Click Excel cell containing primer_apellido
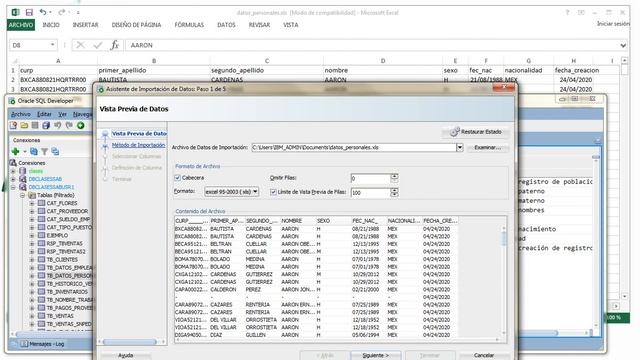The height and width of the screenshot is (360, 640). [154, 70]
